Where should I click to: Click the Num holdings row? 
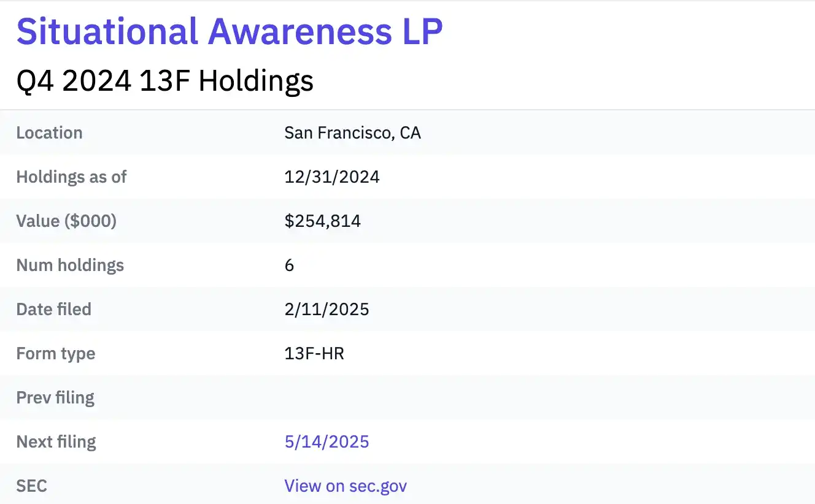point(70,265)
